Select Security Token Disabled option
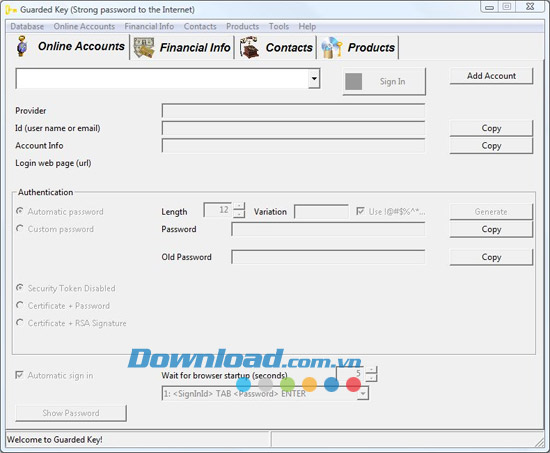The image size is (550, 453). [x=20, y=288]
